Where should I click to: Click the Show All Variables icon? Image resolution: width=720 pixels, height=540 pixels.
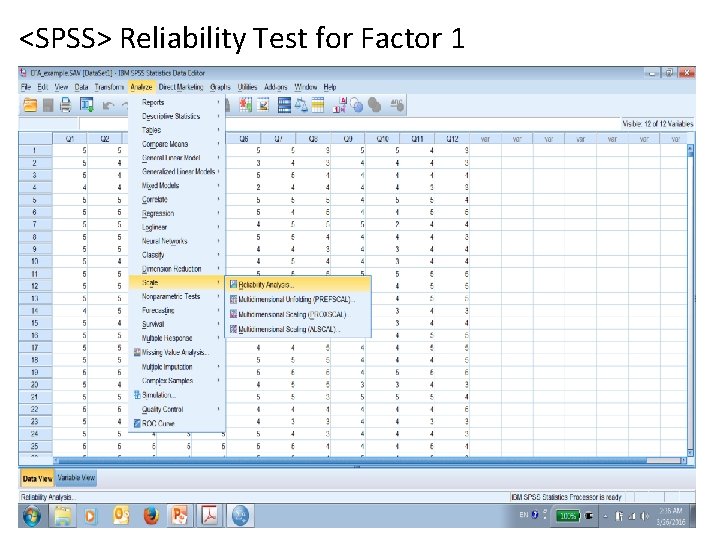(374, 106)
